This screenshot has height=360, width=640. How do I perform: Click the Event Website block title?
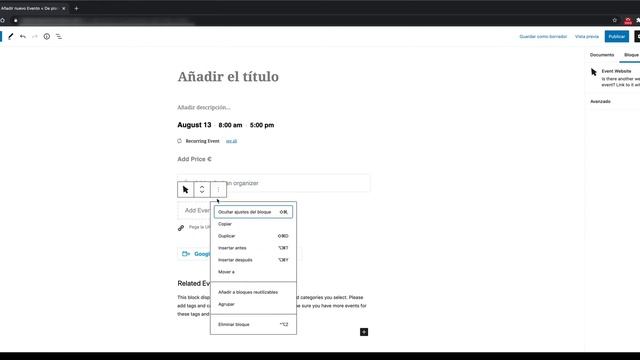[616, 71]
